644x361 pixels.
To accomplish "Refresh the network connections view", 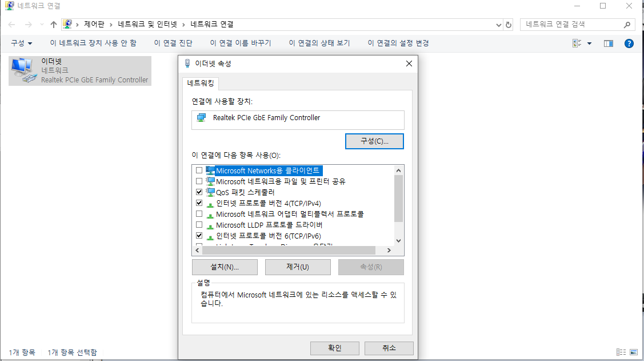I will pyautogui.click(x=509, y=25).
